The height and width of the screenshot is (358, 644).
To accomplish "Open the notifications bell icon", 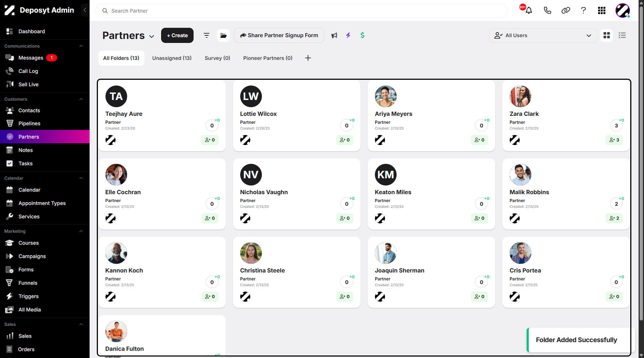I will click(x=529, y=10).
